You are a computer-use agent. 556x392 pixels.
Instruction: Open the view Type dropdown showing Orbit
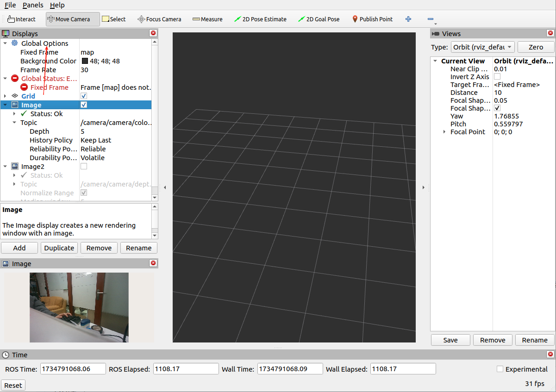point(483,47)
